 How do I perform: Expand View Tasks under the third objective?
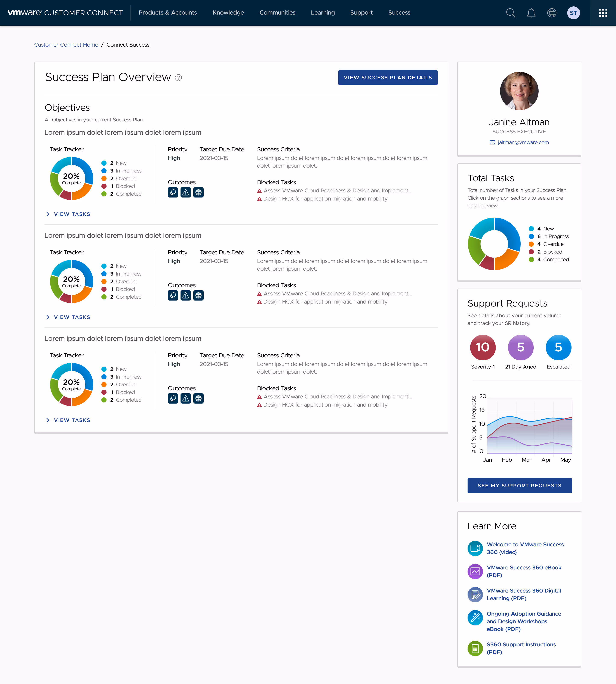click(x=68, y=420)
